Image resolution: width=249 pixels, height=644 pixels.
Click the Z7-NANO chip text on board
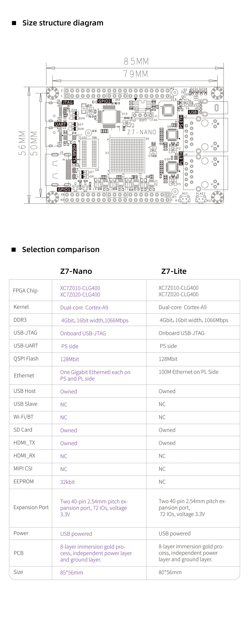pyautogui.click(x=142, y=132)
